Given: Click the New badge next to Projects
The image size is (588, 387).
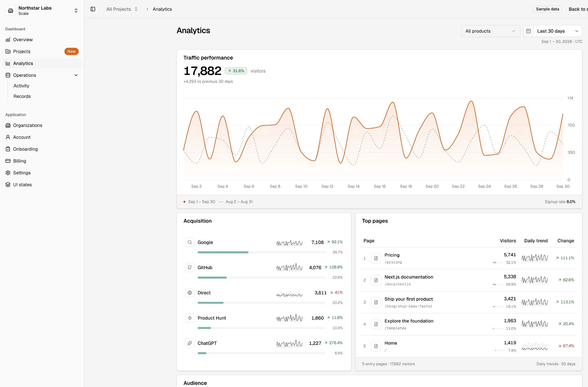Looking at the screenshot, I should point(71,51).
